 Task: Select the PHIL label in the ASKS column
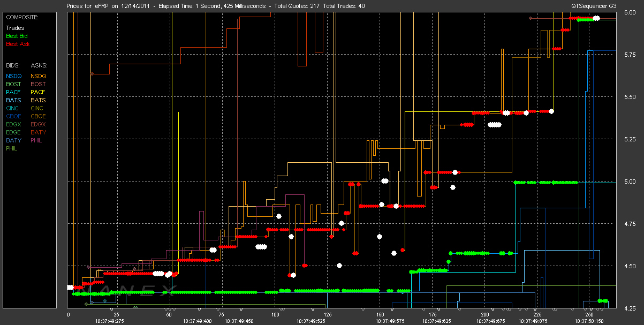click(36, 140)
